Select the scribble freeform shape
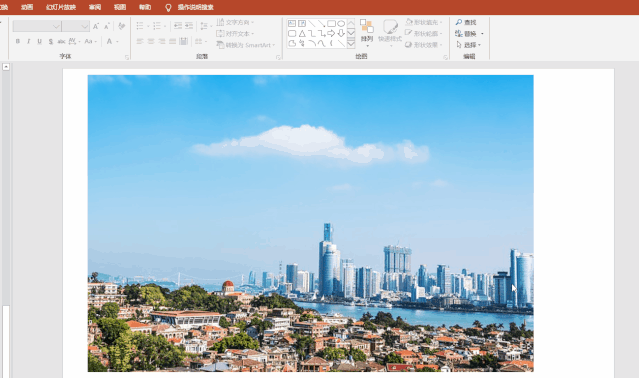 [x=302, y=43]
